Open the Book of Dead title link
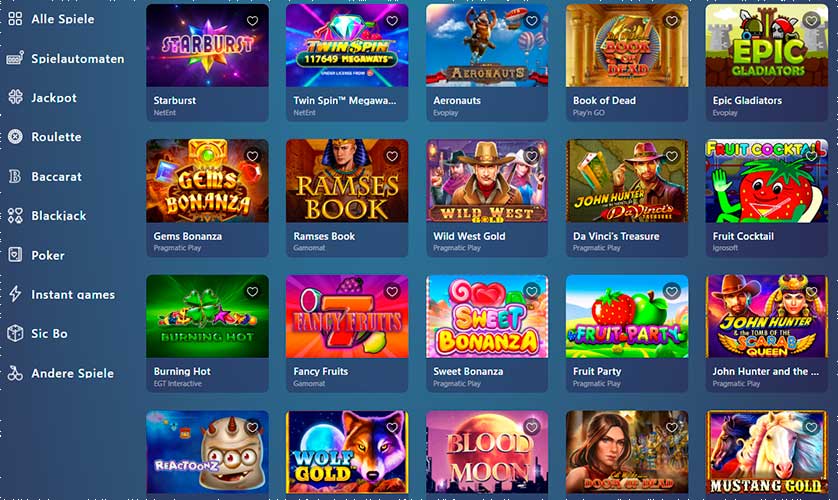Image resolution: width=838 pixels, height=500 pixels. pos(604,100)
